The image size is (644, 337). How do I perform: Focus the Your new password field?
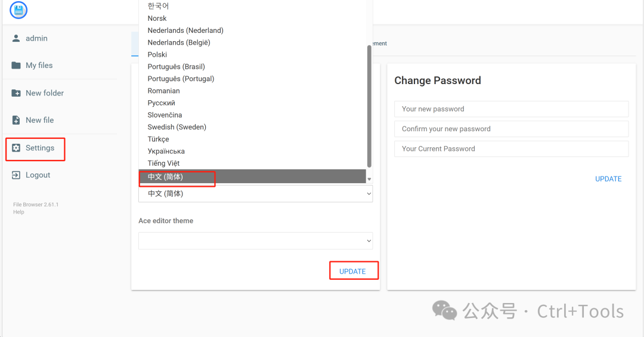[511, 109]
